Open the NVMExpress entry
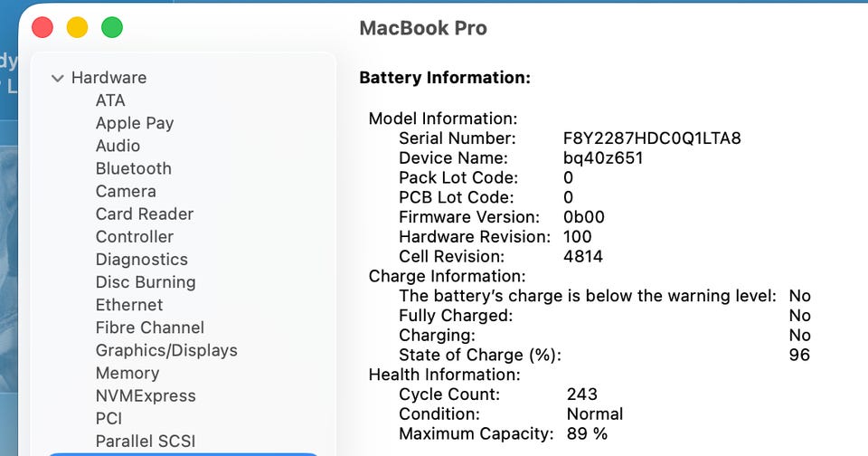The width and height of the screenshot is (868, 456). (146, 395)
